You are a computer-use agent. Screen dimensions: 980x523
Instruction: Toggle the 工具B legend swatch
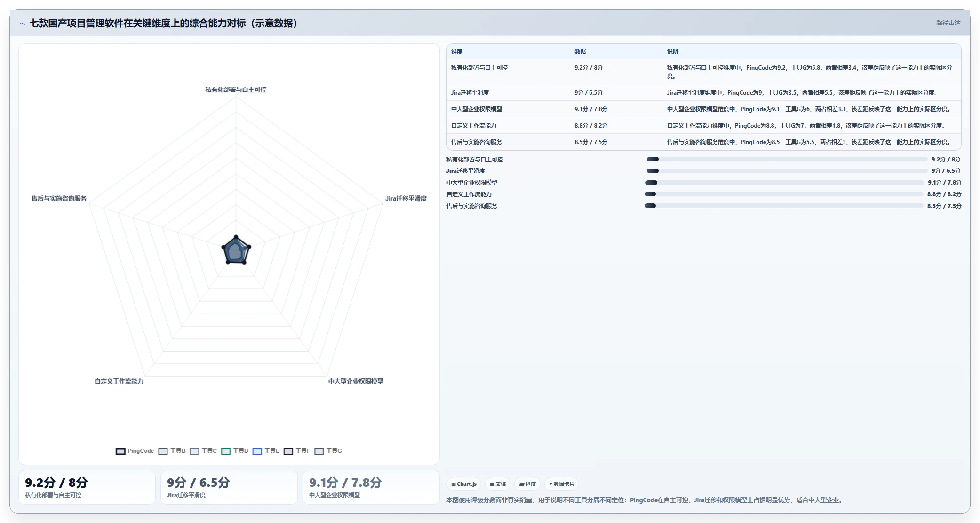[x=163, y=451]
